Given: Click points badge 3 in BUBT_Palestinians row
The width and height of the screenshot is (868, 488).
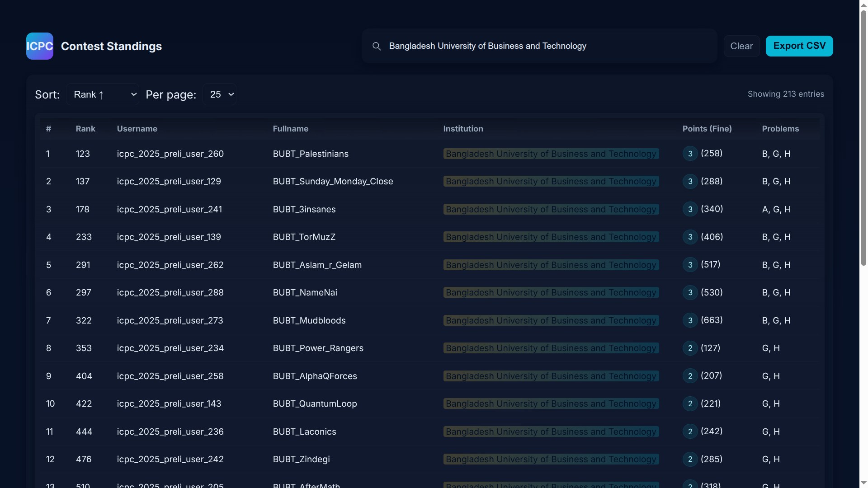Looking at the screenshot, I should [x=690, y=154].
